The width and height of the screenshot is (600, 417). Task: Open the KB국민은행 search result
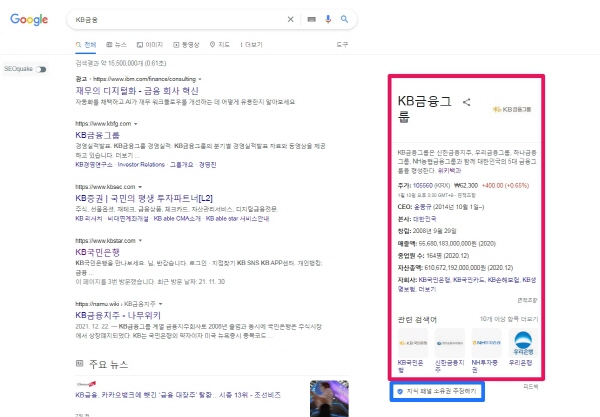98,252
